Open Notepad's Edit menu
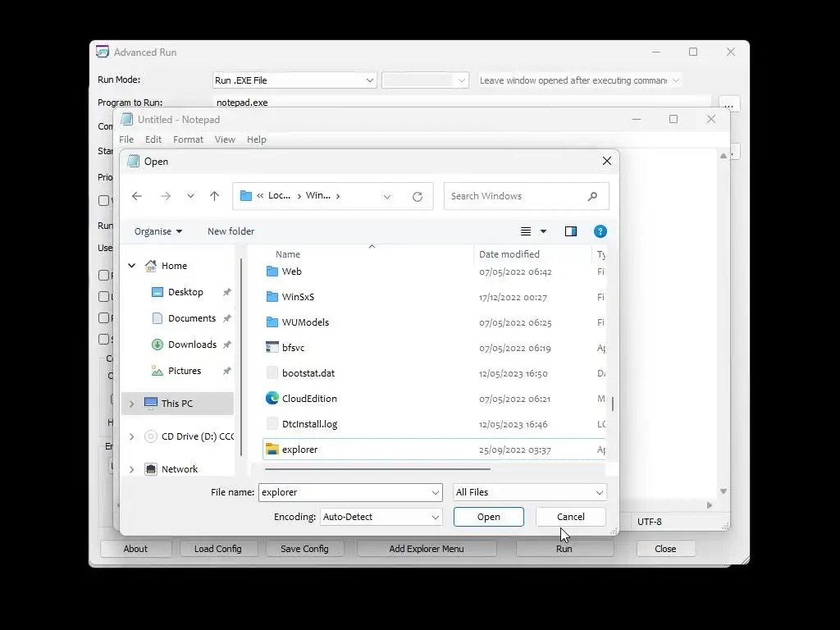840x630 pixels. pyautogui.click(x=153, y=139)
